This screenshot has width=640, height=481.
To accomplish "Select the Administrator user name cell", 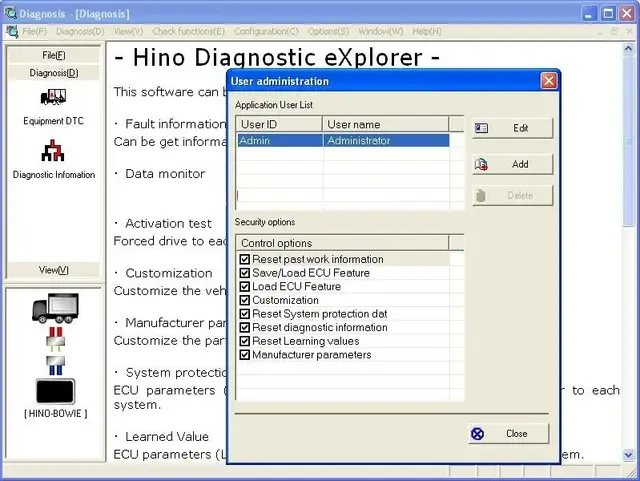I will click(386, 140).
